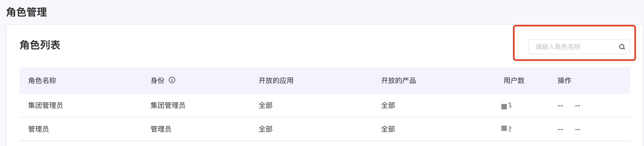
Task: Click the 开放的产品 column header
Action: tap(398, 81)
